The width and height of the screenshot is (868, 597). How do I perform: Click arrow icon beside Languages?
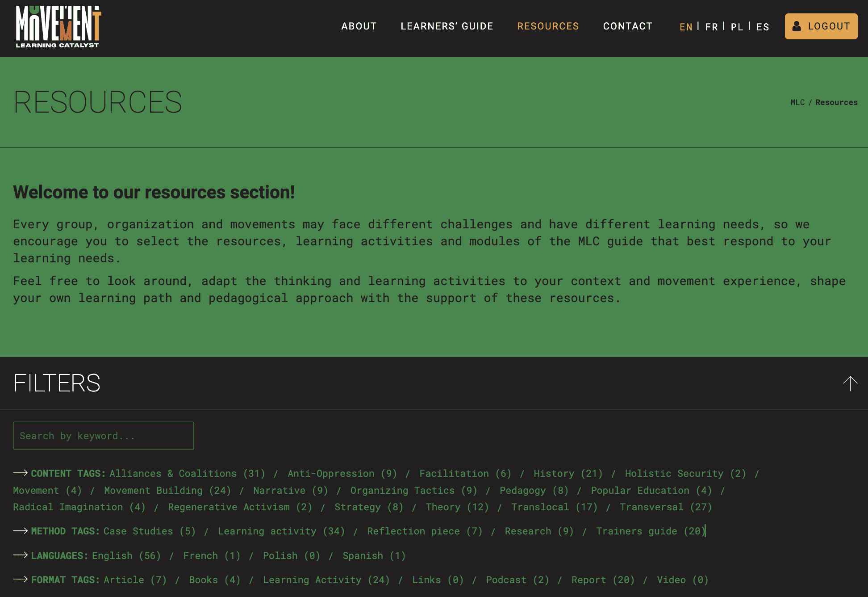click(x=21, y=555)
